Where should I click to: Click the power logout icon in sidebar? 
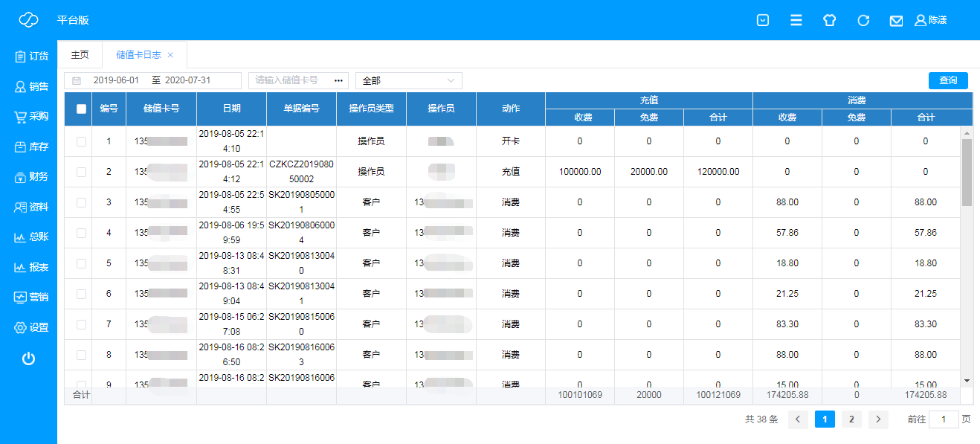(28, 359)
